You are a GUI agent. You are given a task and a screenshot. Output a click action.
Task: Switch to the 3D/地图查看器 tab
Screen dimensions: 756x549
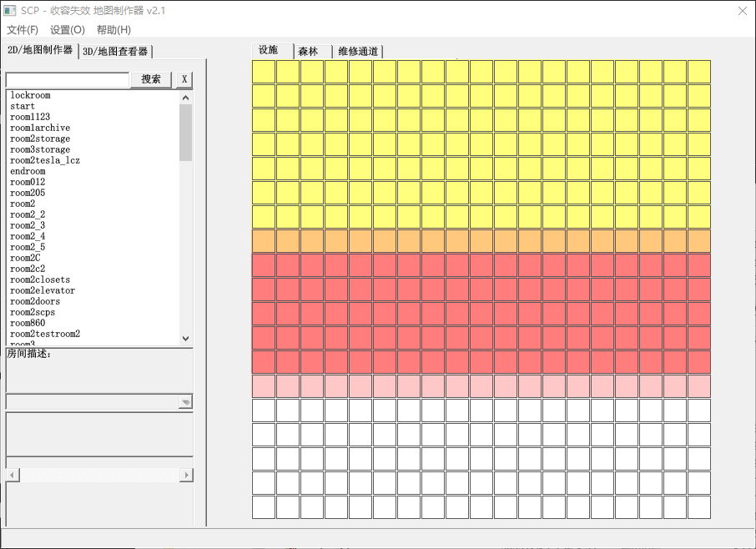(x=115, y=51)
